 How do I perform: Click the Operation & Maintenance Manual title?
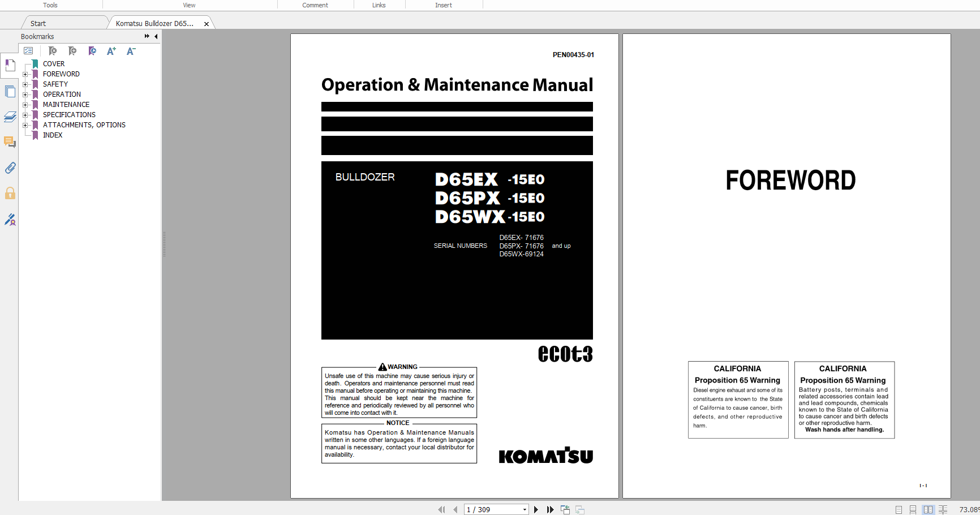(457, 85)
